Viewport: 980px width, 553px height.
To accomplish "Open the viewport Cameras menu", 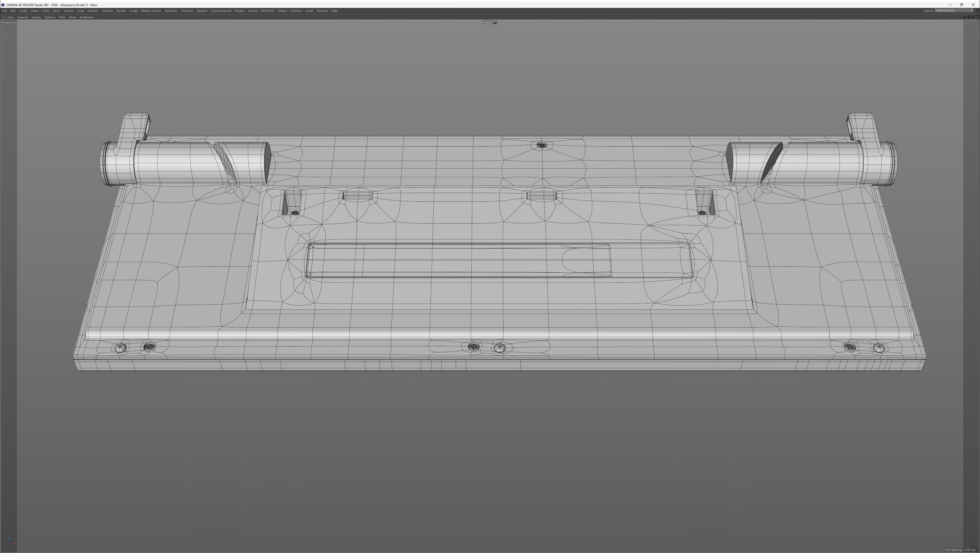I will (x=22, y=17).
